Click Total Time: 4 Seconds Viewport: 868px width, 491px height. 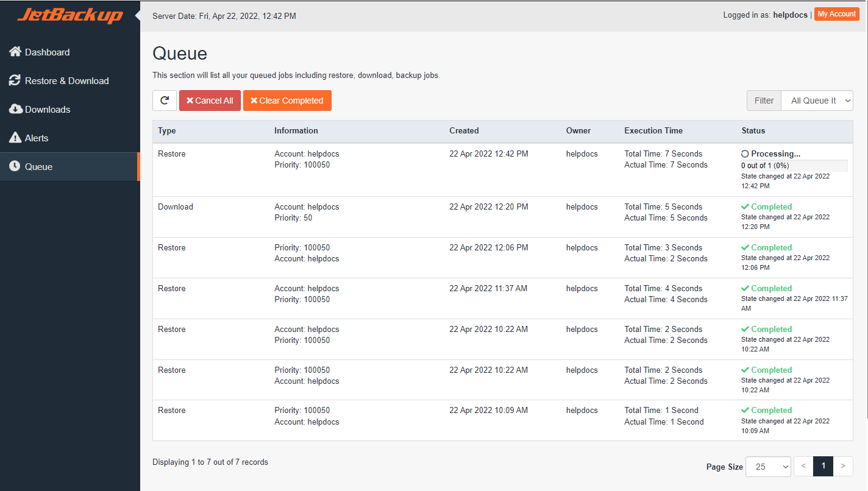tap(663, 289)
